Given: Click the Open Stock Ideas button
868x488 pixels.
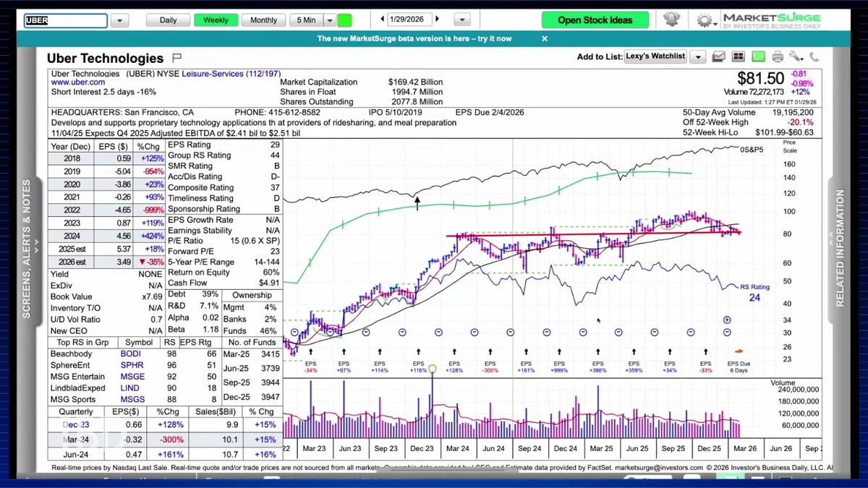Looking at the screenshot, I should click(595, 20).
